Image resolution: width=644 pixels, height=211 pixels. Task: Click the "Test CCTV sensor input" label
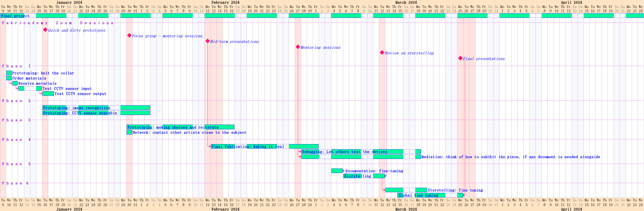click(x=67, y=89)
